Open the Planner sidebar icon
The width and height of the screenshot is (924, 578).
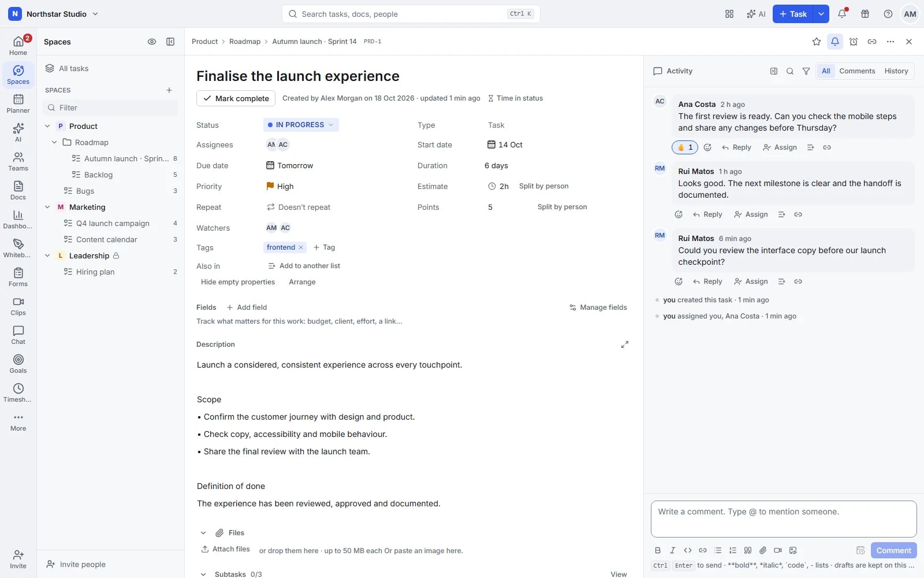click(x=18, y=103)
